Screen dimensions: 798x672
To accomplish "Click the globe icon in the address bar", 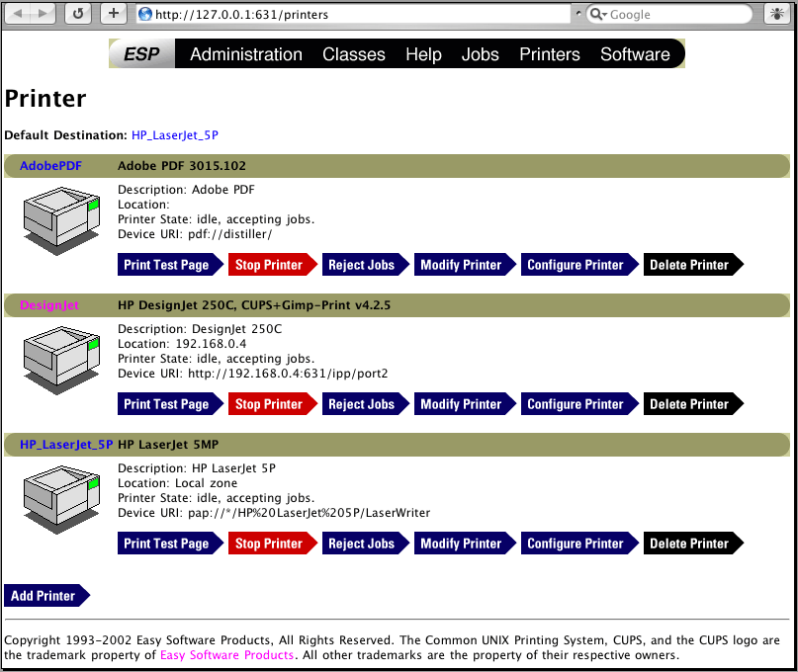I will 145,14.
